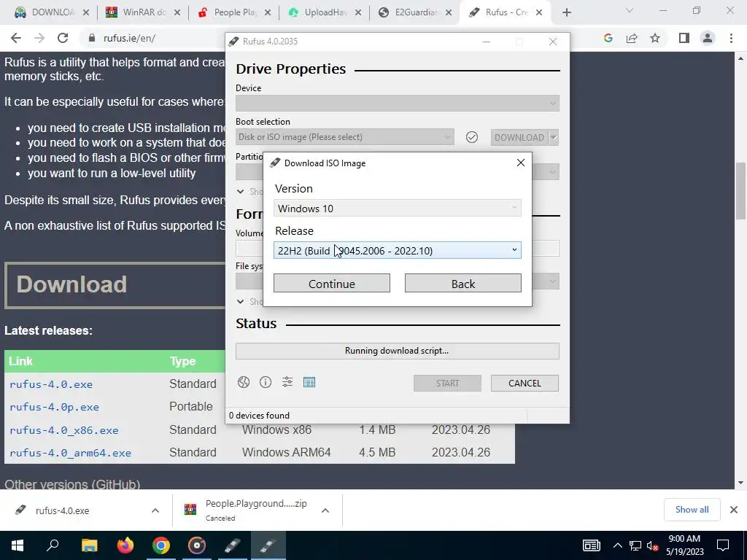Click the Google icon in address bar
This screenshot has height=560, width=747.
click(608, 38)
